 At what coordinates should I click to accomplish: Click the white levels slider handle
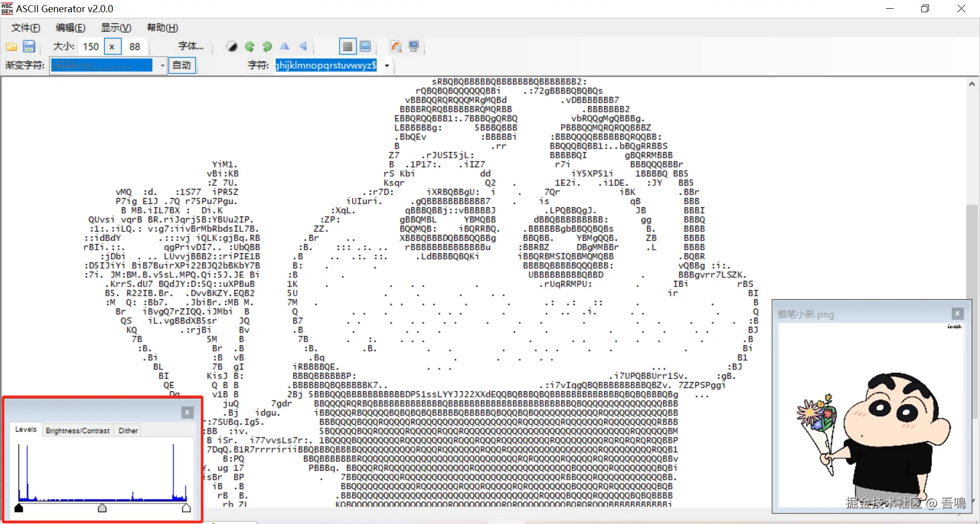(186, 508)
